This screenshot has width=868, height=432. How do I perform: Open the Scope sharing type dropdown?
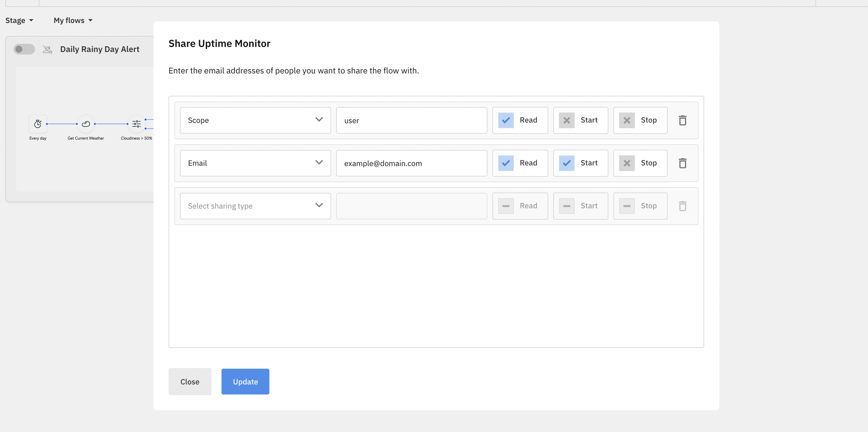255,120
